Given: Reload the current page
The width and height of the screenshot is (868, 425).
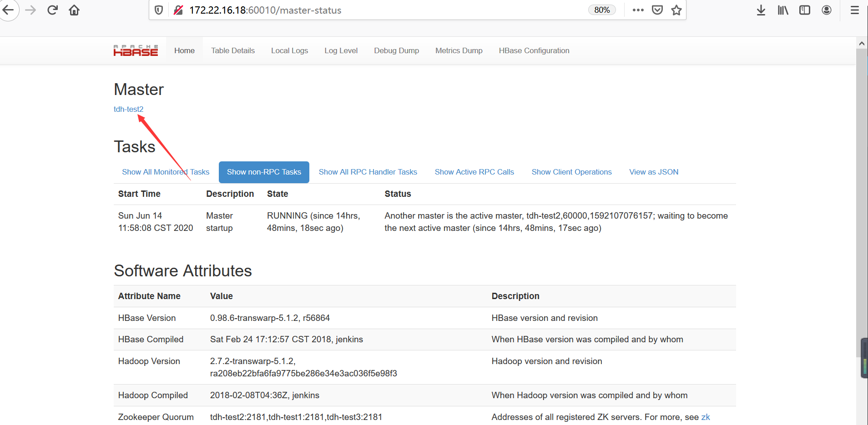Looking at the screenshot, I should [x=52, y=10].
